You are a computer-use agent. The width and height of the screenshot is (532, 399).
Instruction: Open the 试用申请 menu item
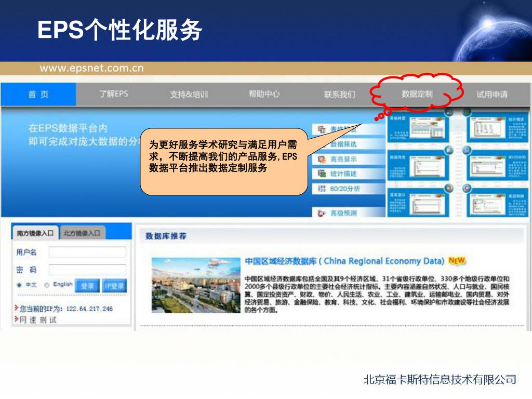tap(492, 95)
